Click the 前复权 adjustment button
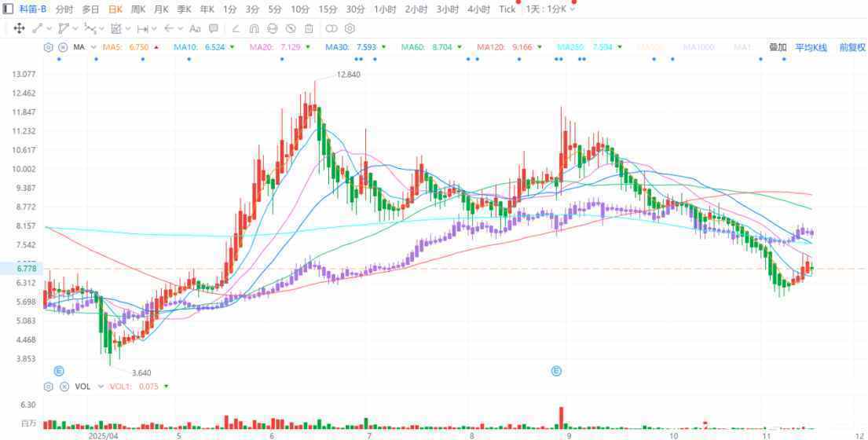868x440 pixels. [x=852, y=47]
